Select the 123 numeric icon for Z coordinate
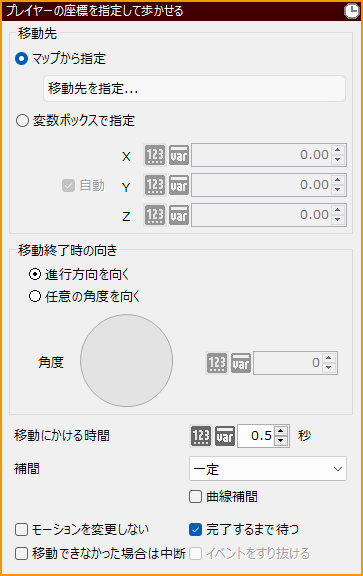This screenshot has width=363, height=576. click(155, 215)
